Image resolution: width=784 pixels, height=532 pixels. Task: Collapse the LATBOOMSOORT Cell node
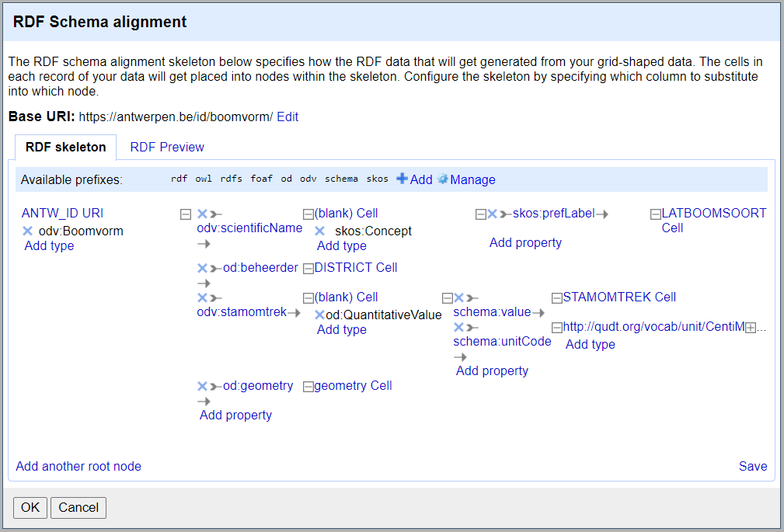pyautogui.click(x=656, y=214)
